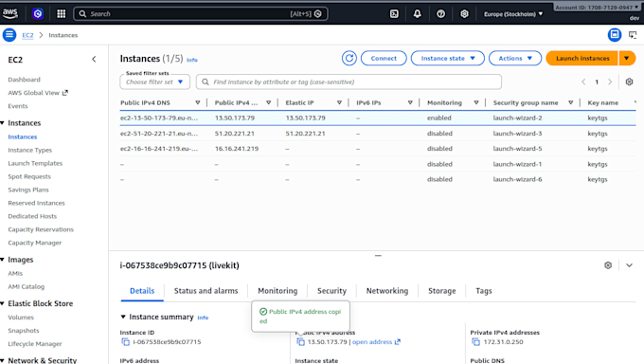This screenshot has height=364, width=644.
Task: Open table preferences gear icon
Action: [x=629, y=82]
